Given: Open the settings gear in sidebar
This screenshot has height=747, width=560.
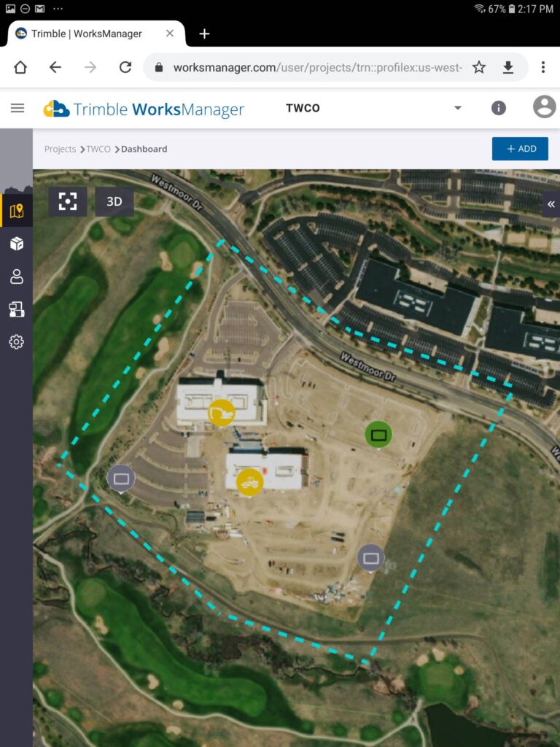Looking at the screenshot, I should coord(17,341).
